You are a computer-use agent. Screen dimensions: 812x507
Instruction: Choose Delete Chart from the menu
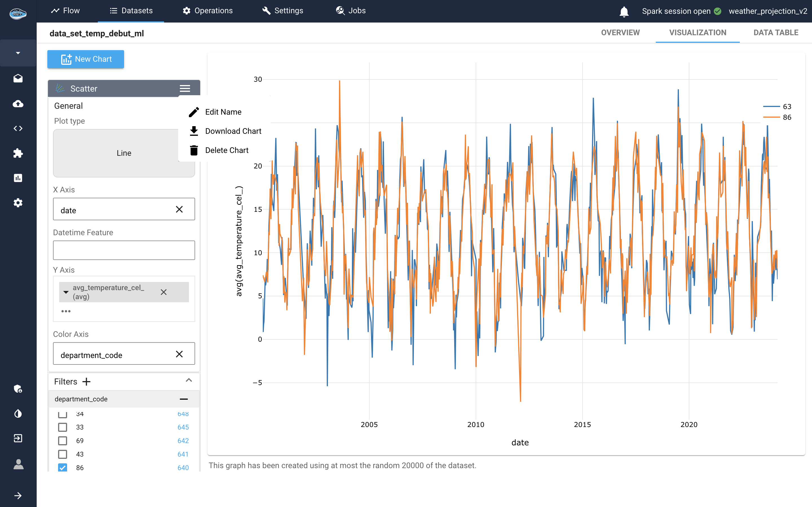(226, 150)
